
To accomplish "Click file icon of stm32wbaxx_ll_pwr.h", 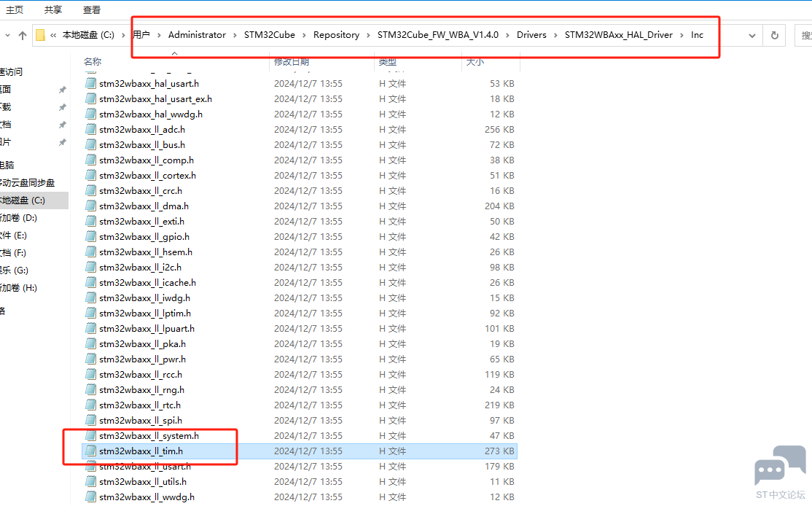I will [90, 359].
